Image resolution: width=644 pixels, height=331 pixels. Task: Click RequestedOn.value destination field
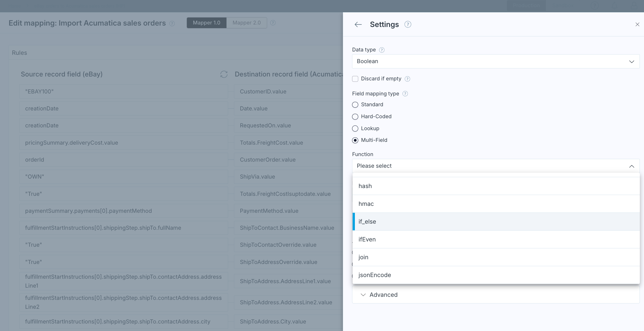(289, 125)
